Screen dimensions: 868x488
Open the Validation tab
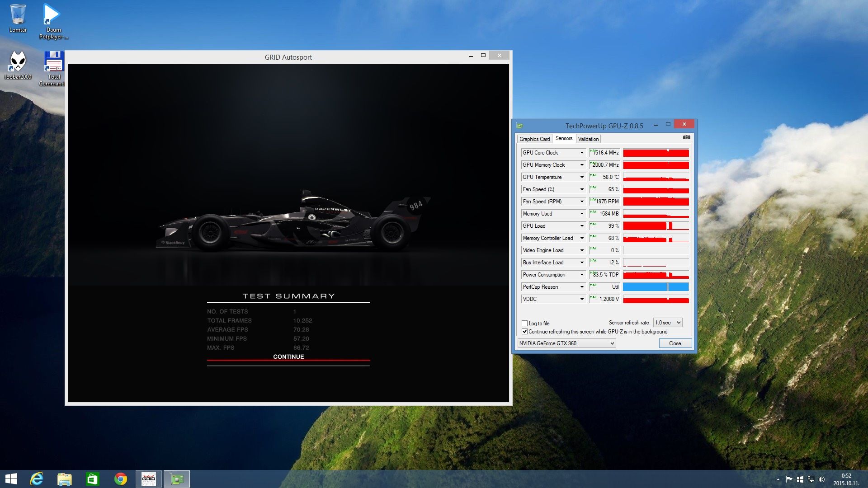pyautogui.click(x=588, y=139)
